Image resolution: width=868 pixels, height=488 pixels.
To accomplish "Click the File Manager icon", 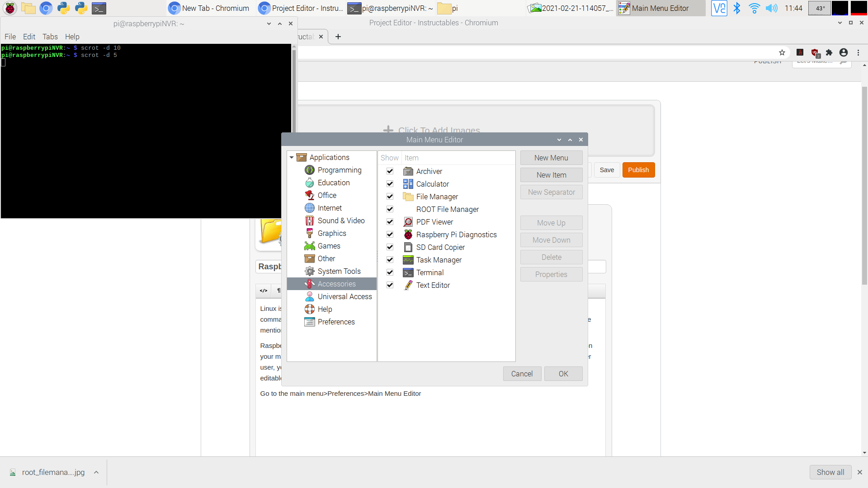I will point(408,197).
